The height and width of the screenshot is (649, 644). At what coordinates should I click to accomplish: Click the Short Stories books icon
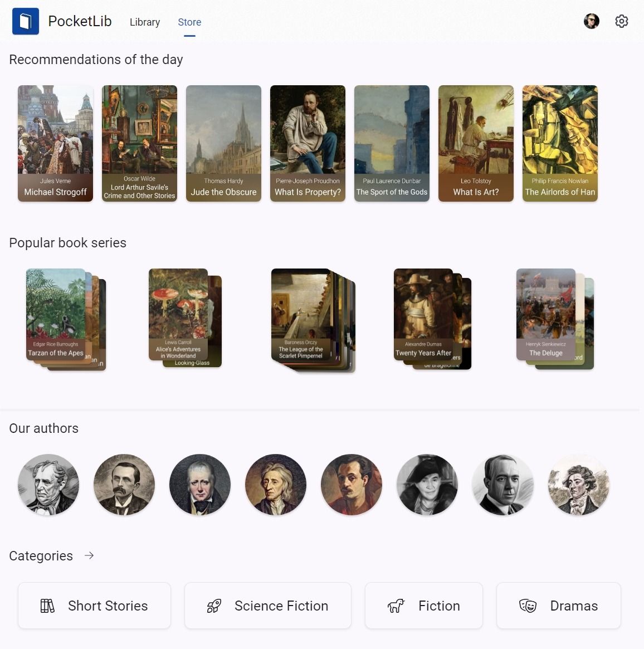click(47, 606)
